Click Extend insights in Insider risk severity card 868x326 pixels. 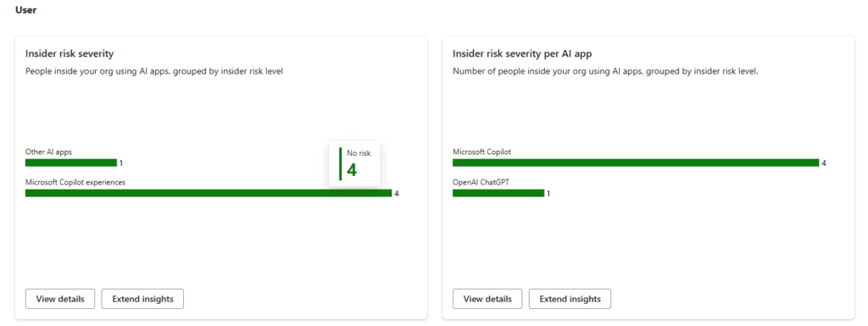142,299
